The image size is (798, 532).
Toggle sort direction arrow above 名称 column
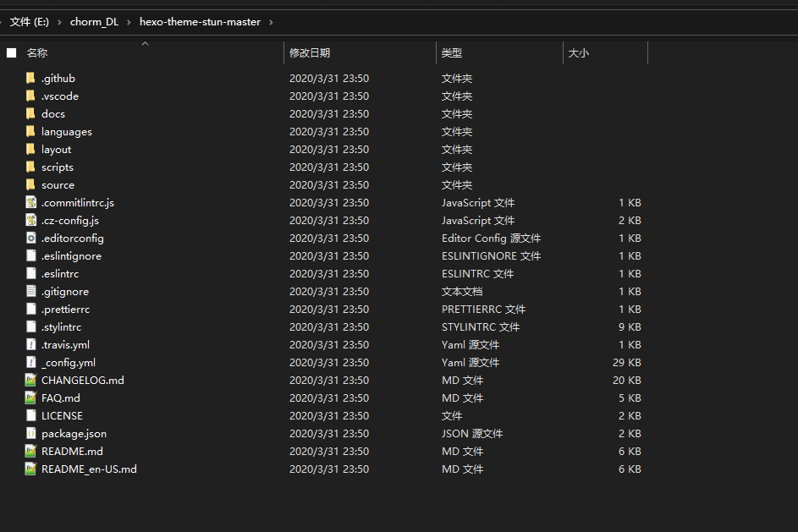click(145, 44)
